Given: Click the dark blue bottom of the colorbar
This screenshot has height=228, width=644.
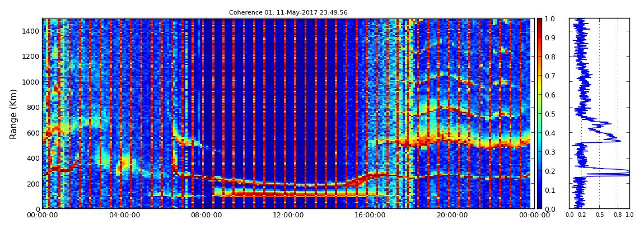Looking at the screenshot, I should coord(540,204).
